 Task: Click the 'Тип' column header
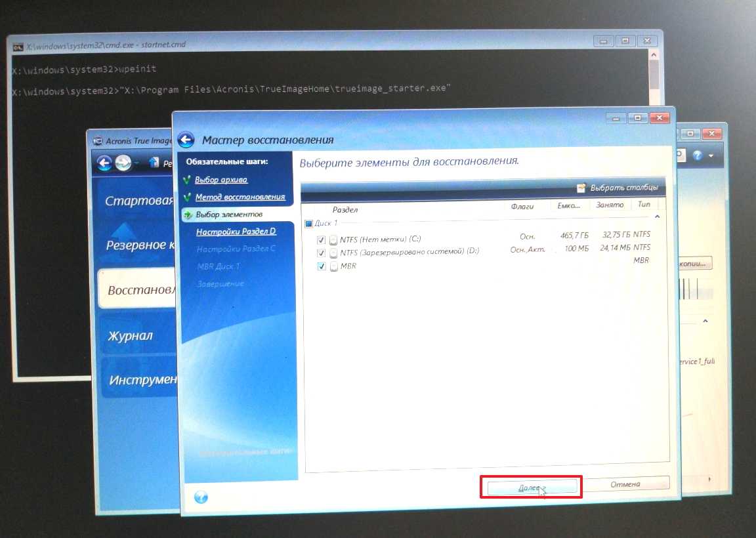coord(644,205)
